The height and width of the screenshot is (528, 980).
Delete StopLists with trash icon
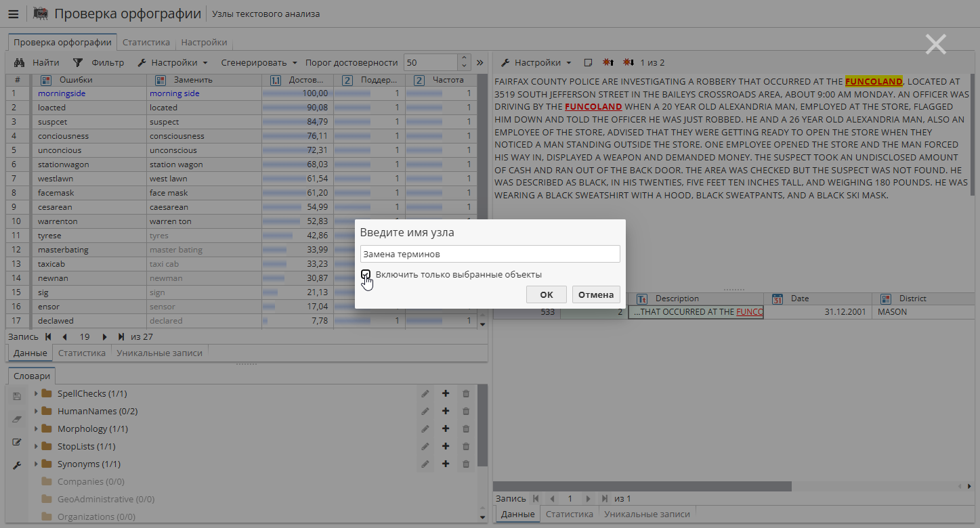coord(466,446)
